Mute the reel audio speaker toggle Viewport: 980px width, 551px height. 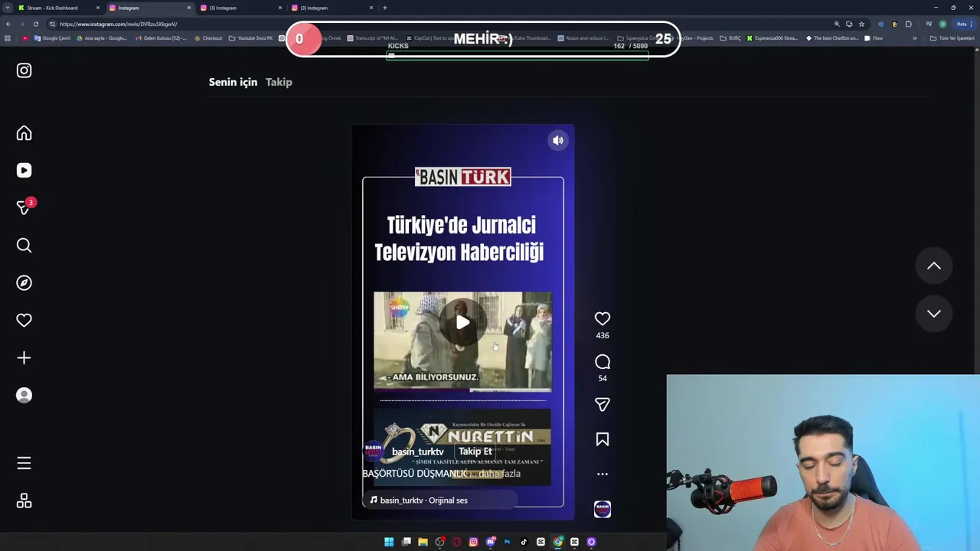click(x=558, y=140)
